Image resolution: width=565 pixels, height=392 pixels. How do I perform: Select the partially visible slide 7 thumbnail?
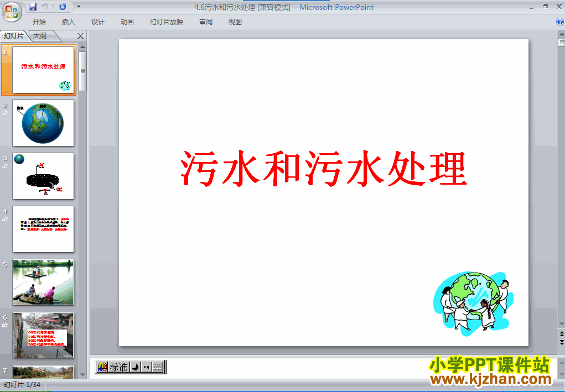pos(43,372)
